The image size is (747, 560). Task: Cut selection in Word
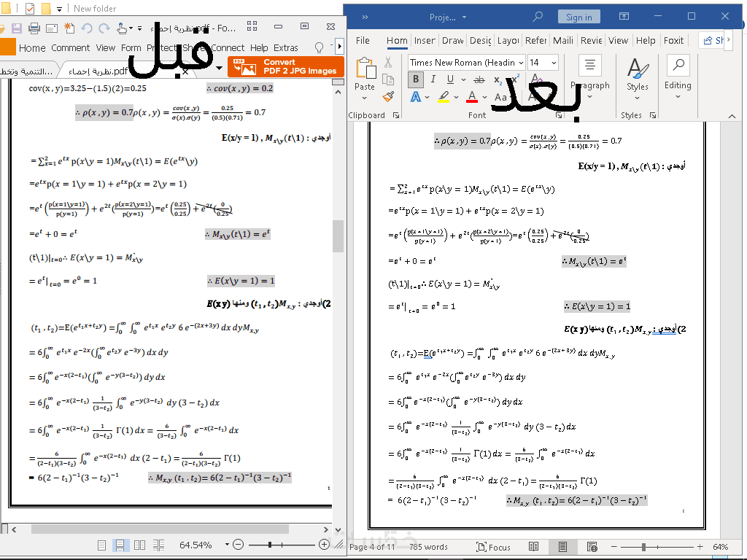388,63
